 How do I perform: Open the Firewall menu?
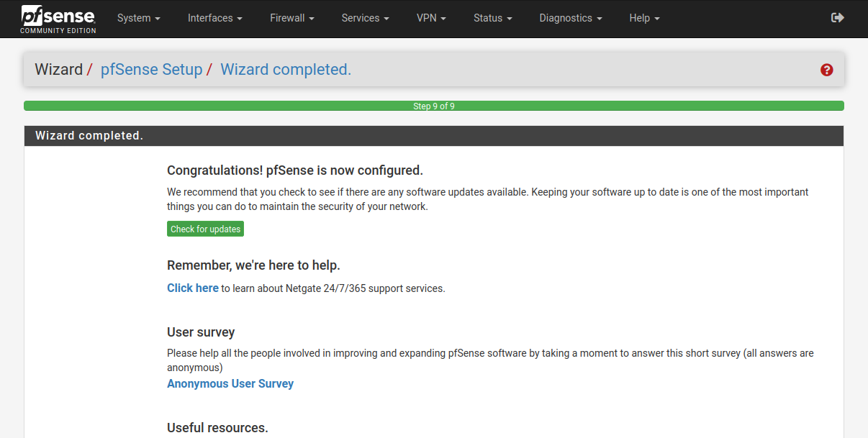click(292, 18)
